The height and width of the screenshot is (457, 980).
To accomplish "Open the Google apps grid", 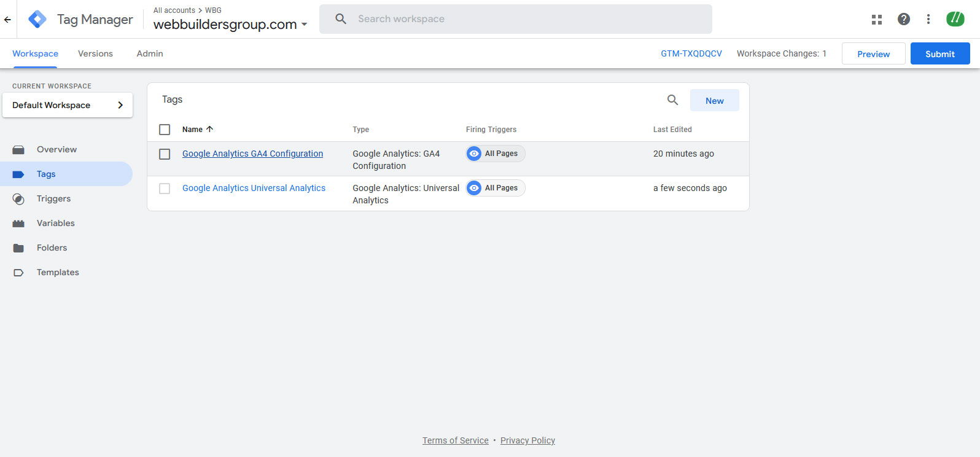I will pyautogui.click(x=877, y=20).
